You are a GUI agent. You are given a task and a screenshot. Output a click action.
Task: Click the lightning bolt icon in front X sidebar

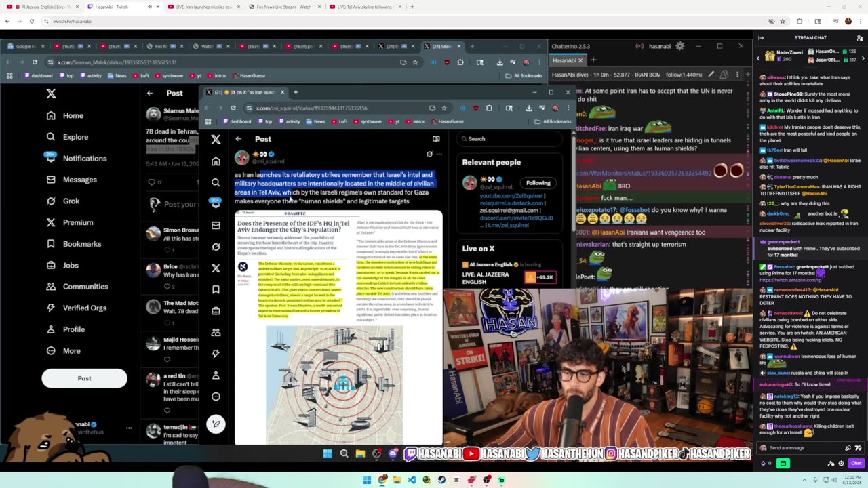click(216, 354)
